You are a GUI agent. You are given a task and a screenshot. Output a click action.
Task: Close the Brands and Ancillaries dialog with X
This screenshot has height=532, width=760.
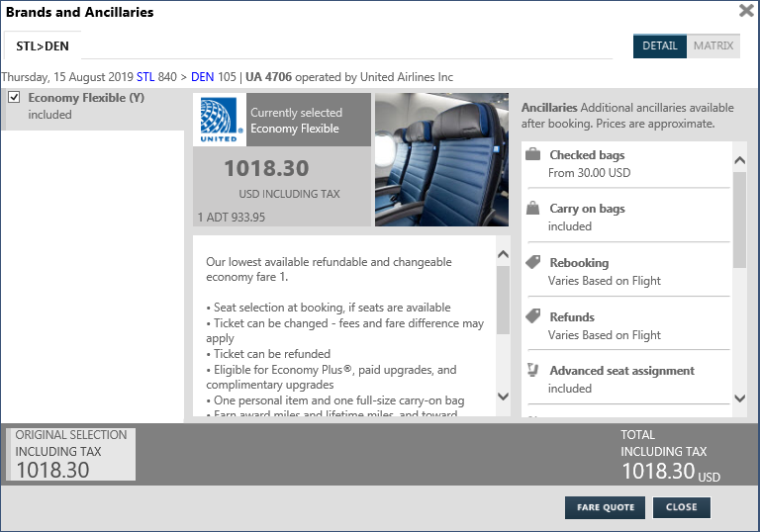[746, 10]
